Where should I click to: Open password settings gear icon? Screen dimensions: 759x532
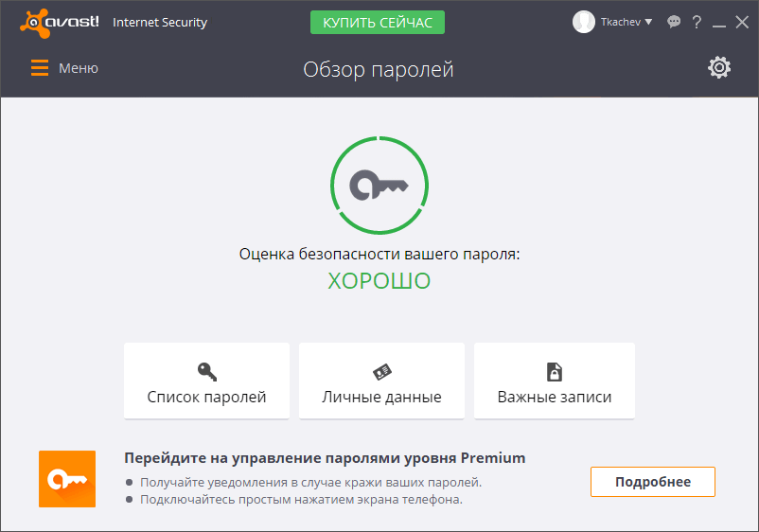(719, 67)
